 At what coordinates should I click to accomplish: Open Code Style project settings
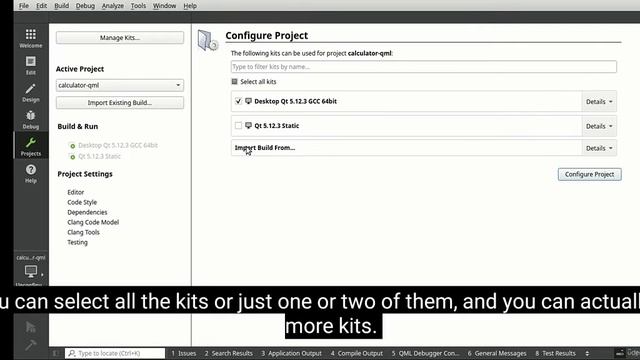pyautogui.click(x=82, y=202)
